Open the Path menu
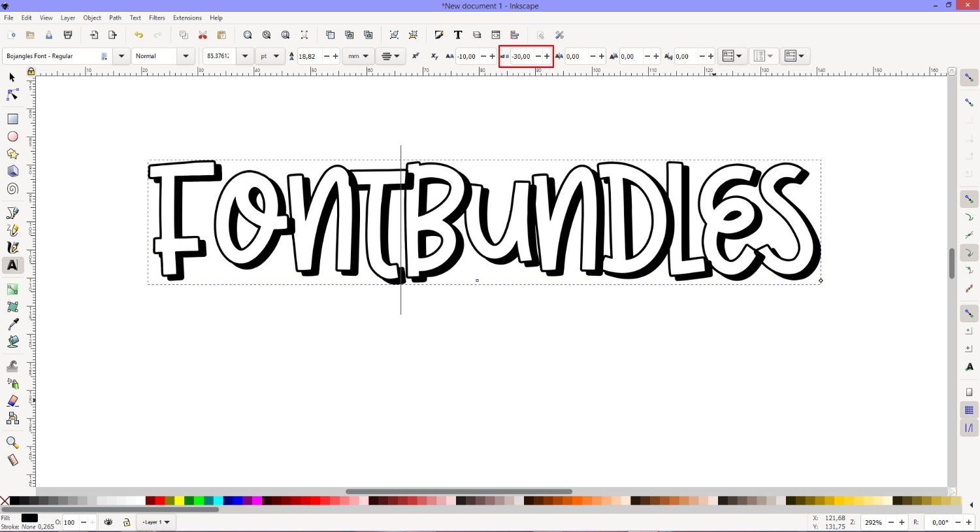Viewport: 980px width, 532px height. pyautogui.click(x=115, y=18)
